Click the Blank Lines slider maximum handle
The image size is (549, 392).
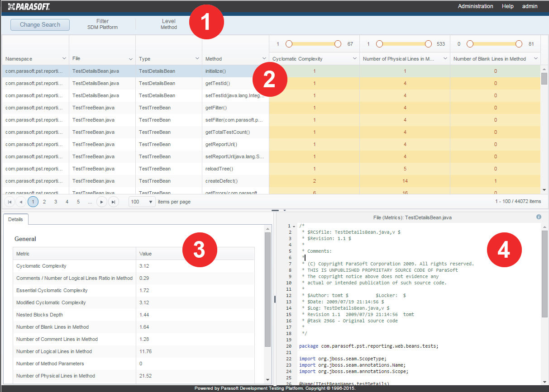pos(519,44)
